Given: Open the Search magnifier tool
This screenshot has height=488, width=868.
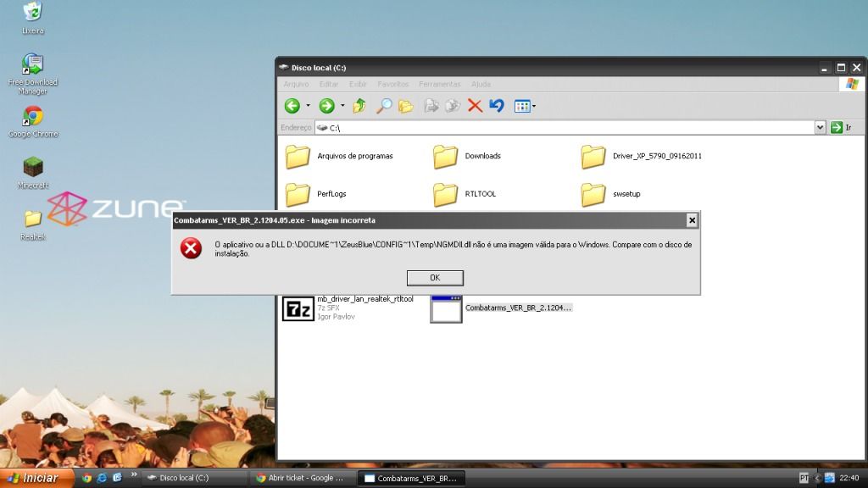Looking at the screenshot, I should point(384,106).
